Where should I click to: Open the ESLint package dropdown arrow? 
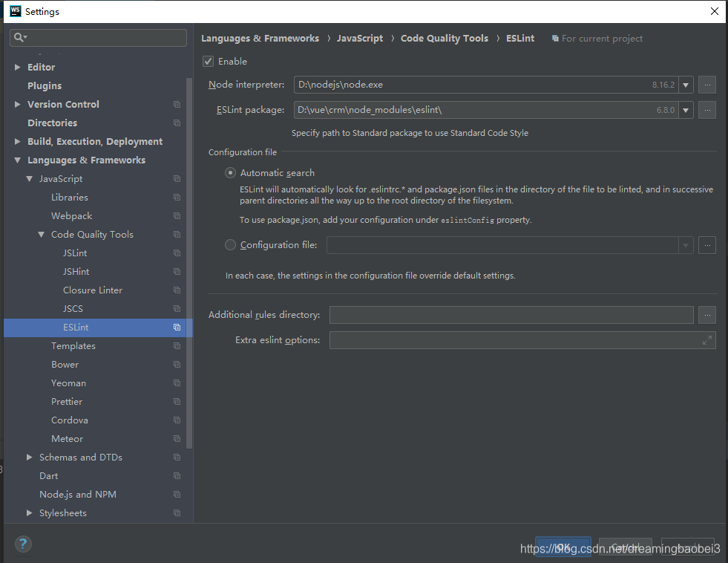coord(686,110)
